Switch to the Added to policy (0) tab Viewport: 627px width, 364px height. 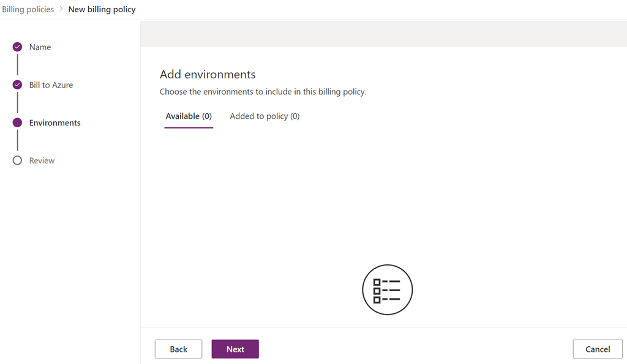tap(265, 116)
